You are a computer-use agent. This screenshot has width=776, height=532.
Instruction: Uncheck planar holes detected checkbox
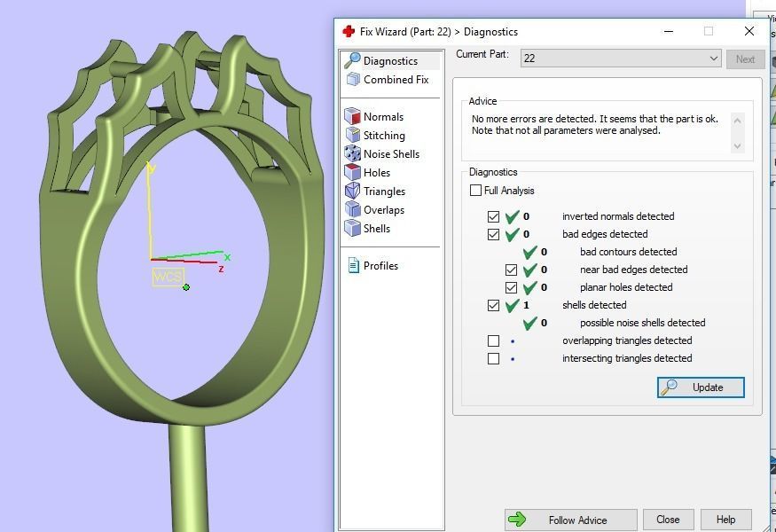(x=511, y=287)
